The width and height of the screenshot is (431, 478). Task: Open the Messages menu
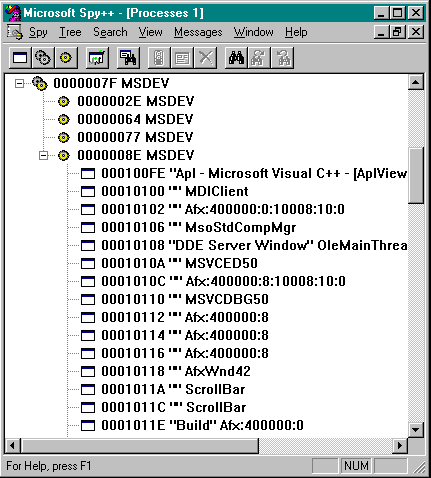(198, 32)
